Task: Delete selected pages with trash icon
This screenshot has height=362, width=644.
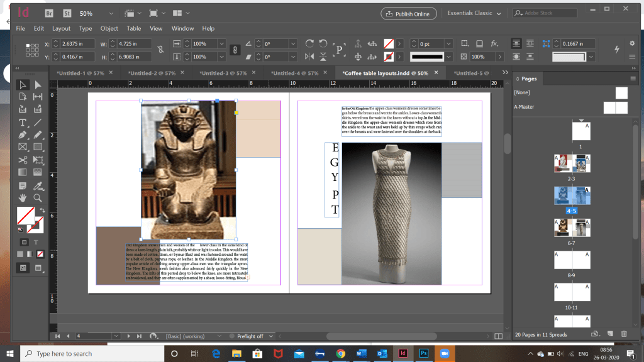Action: pos(624,334)
